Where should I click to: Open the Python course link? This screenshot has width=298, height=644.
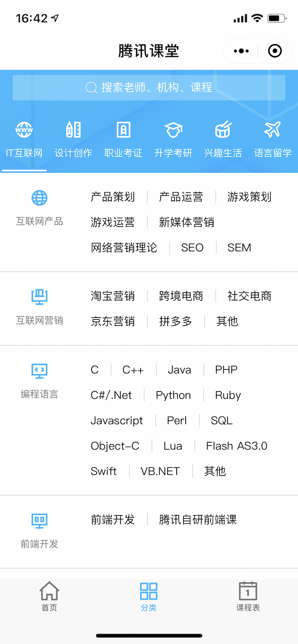coord(173,395)
